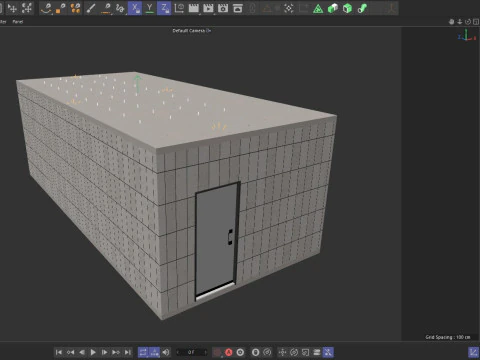Click the blue icon at bottom-right corner

[x=473, y=352]
